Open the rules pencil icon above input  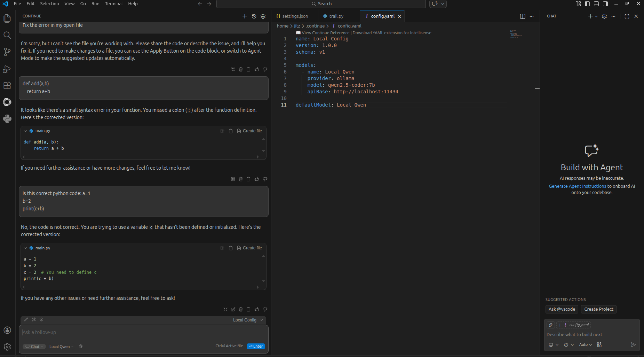26,319
